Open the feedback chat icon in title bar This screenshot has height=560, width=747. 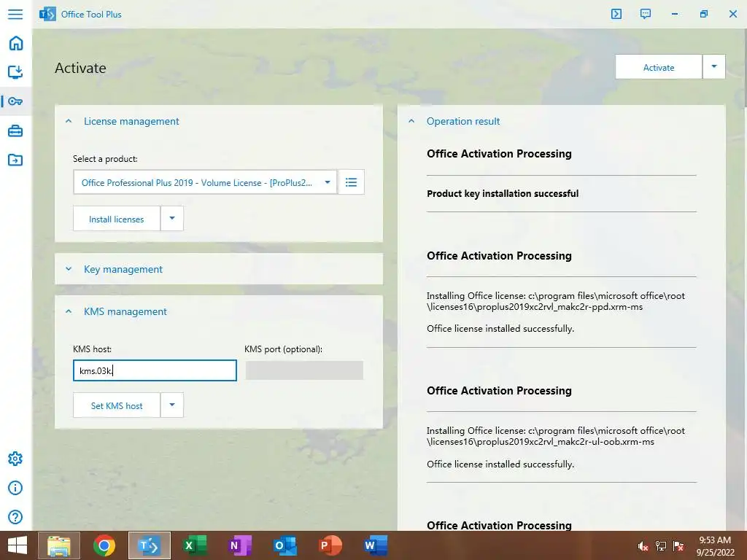pyautogui.click(x=645, y=14)
